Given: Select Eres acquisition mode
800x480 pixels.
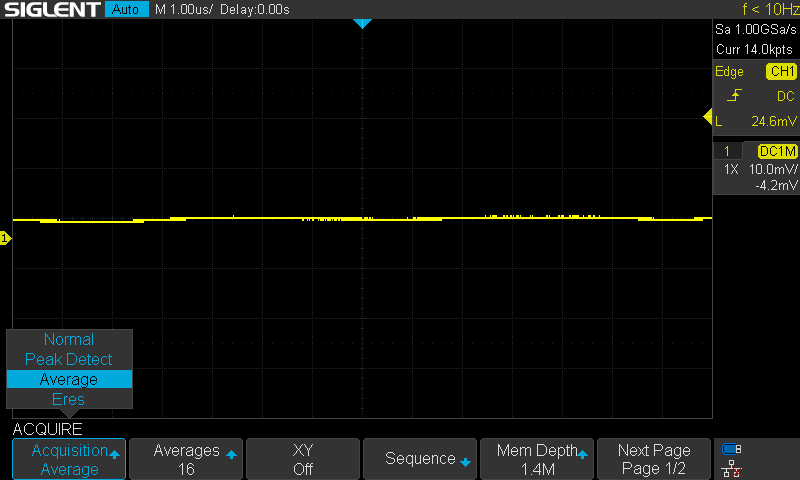Looking at the screenshot, I should pos(69,400).
